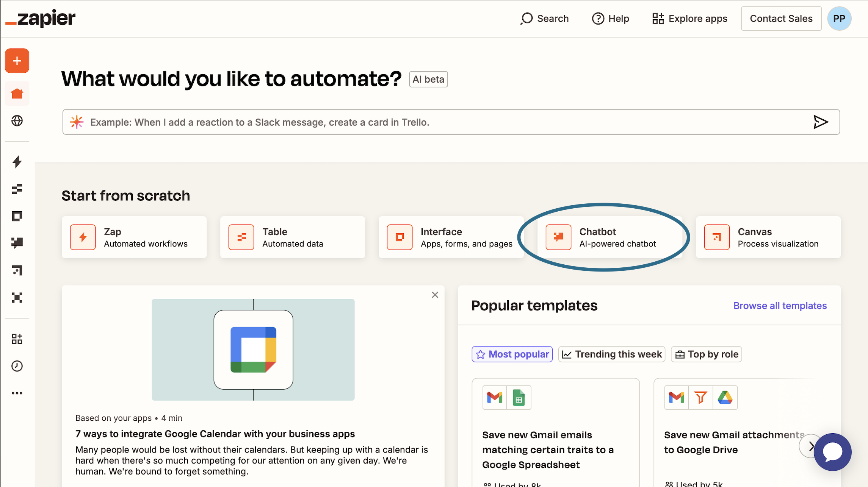Open Chatbots icon in sidebar
Image resolution: width=868 pixels, height=487 pixels.
17,243
